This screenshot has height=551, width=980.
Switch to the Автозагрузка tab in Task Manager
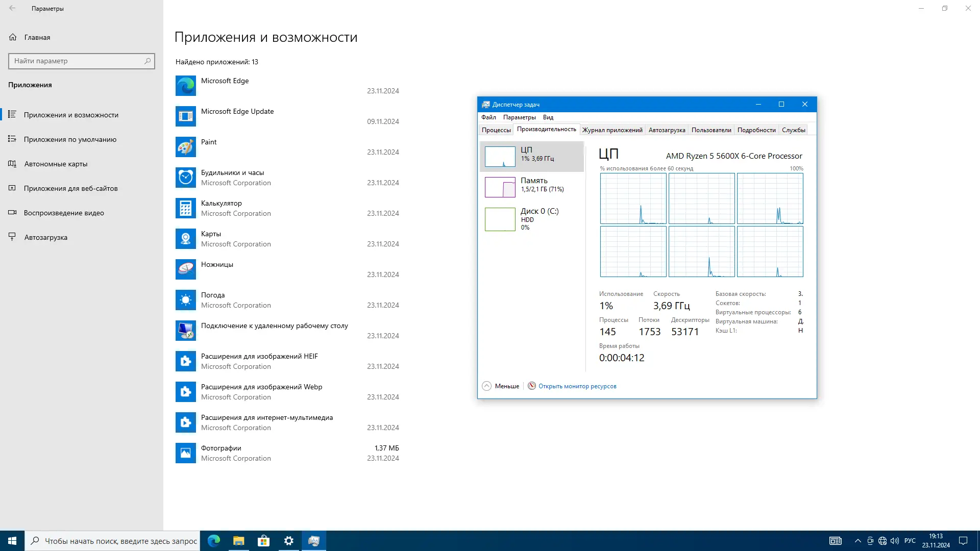coord(667,130)
